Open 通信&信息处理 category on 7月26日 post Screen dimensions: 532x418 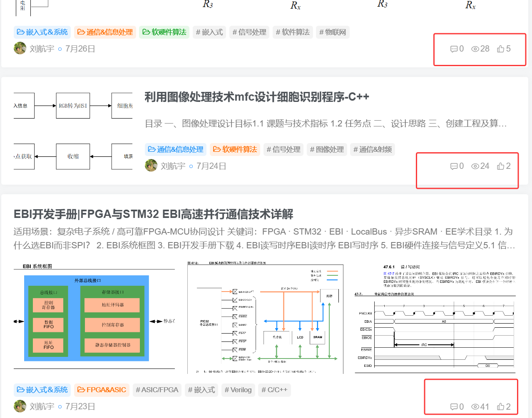click(105, 32)
